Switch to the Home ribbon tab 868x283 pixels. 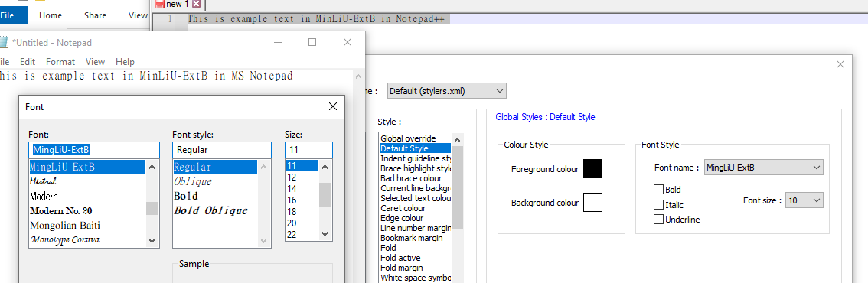tap(51, 15)
